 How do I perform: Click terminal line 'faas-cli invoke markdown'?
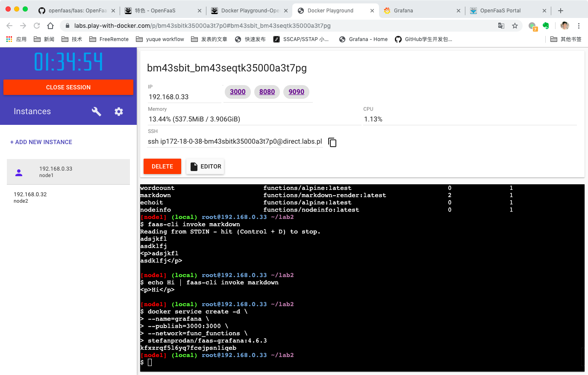194,224
